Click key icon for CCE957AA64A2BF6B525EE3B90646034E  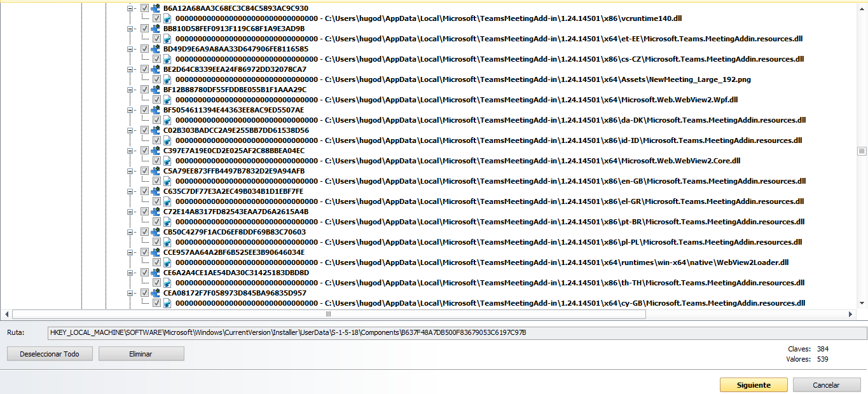(155, 252)
